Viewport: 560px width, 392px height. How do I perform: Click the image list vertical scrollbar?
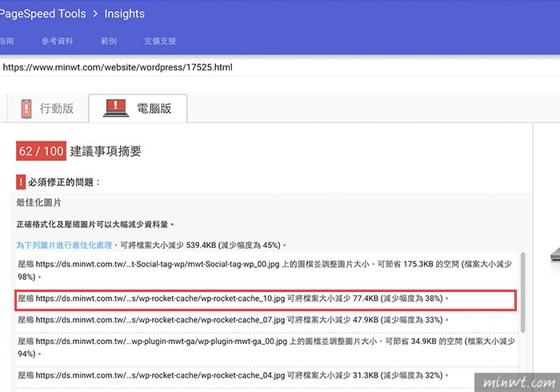click(523, 292)
